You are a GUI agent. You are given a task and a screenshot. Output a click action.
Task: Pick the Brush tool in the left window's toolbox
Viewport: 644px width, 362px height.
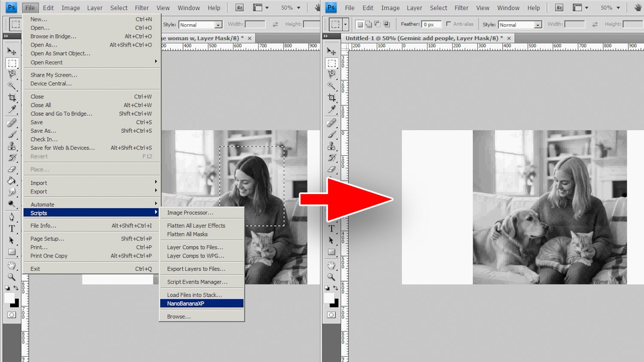pos(12,135)
